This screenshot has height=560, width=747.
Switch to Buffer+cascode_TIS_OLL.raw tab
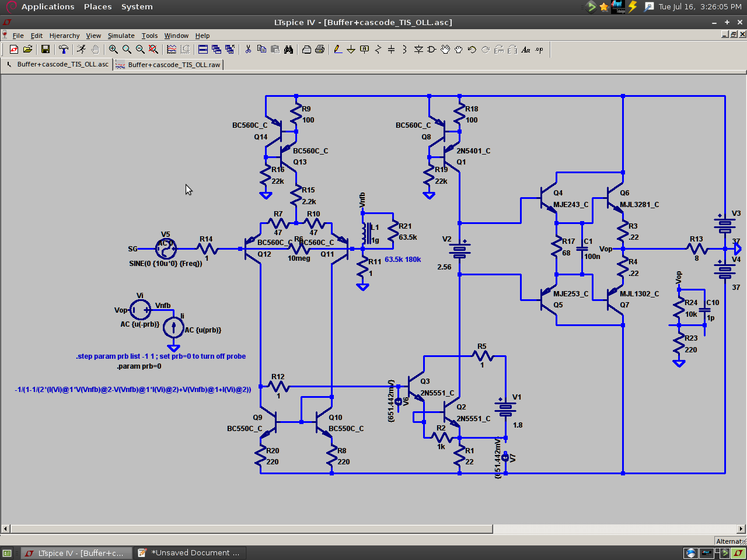click(x=169, y=65)
